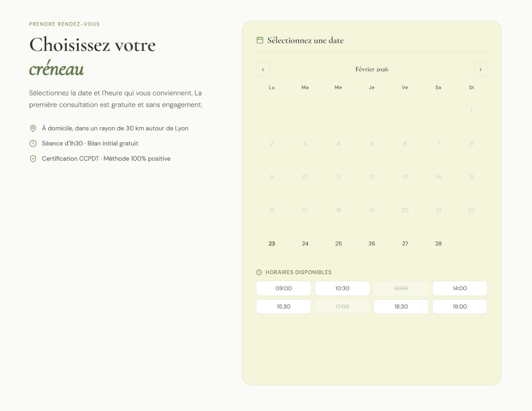Select February 23 in the calendar

click(x=271, y=243)
